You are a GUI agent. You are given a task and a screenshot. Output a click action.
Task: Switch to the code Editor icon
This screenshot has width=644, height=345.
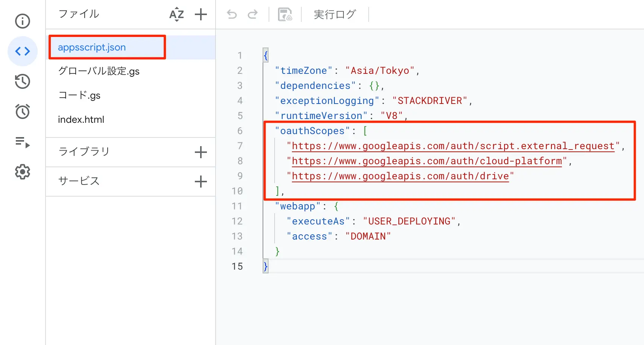pos(23,51)
